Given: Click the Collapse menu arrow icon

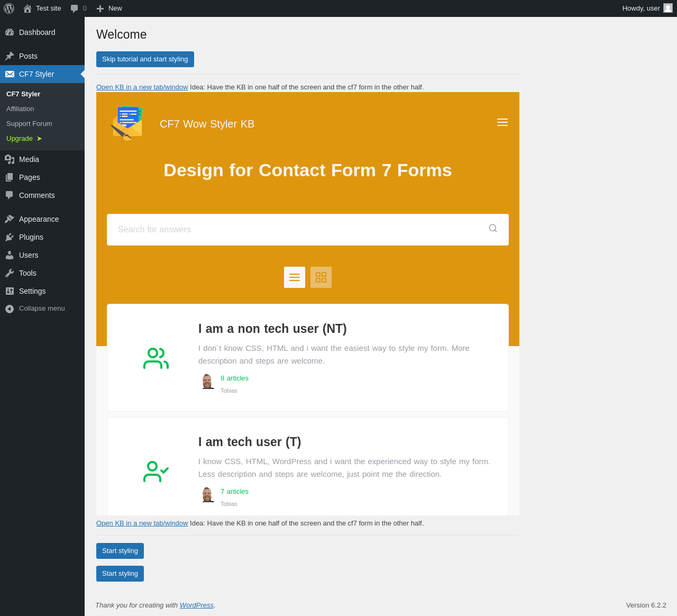Looking at the screenshot, I should tap(10, 309).
